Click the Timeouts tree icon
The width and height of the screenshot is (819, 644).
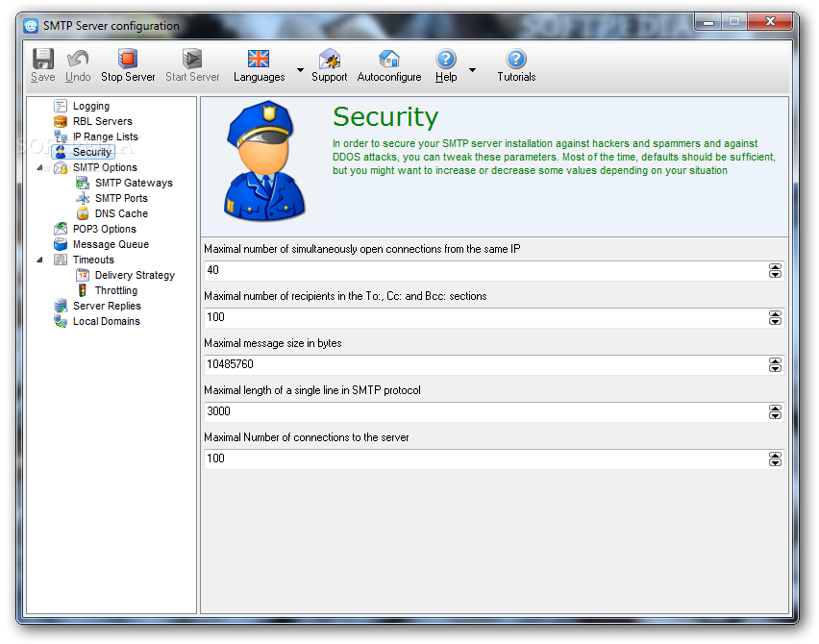coord(61,260)
